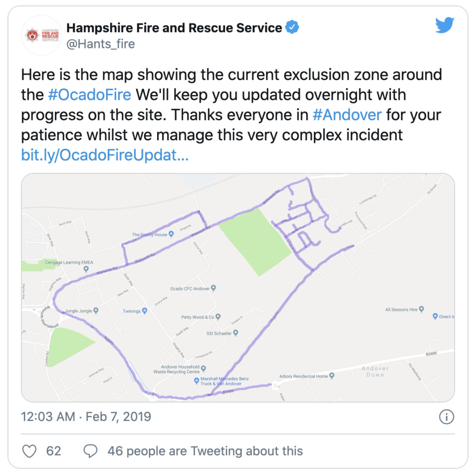Screen dimensions: 476x475
Task: Open the #Andover hashtag
Action: [x=347, y=115]
